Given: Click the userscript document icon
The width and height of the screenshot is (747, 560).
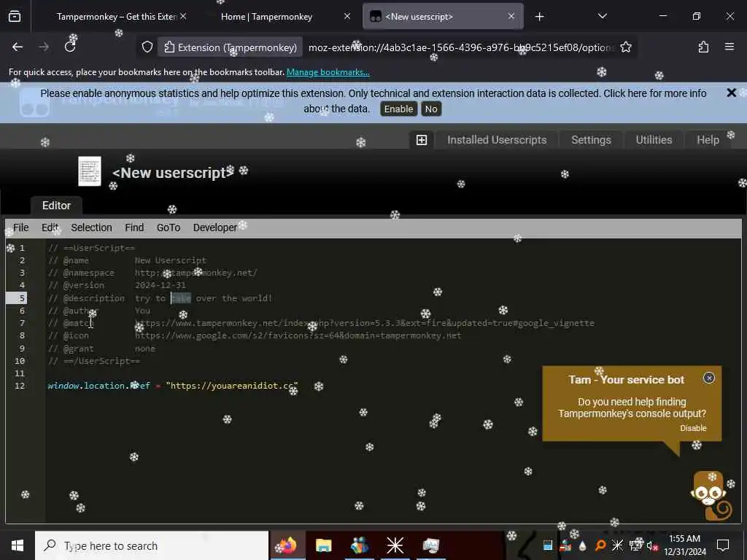Looking at the screenshot, I should pos(90,171).
